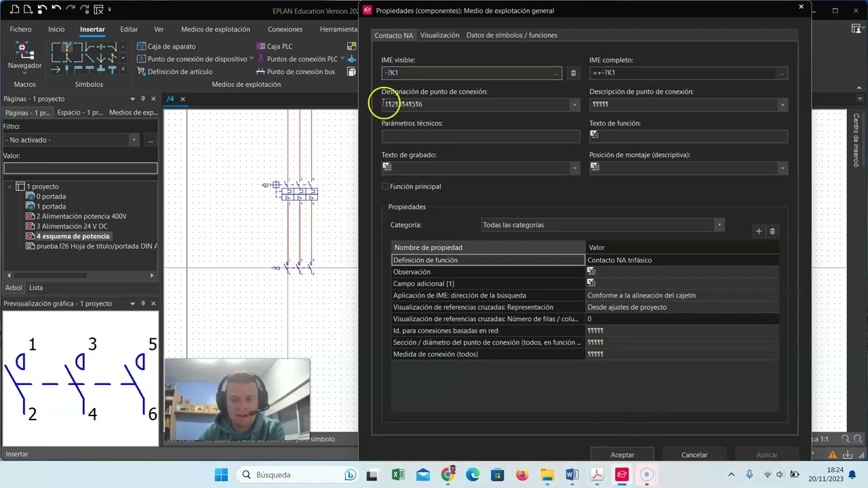The height and width of the screenshot is (488, 868).
Task: Open Descripción de punto de conexión dropdown
Action: [x=783, y=104]
